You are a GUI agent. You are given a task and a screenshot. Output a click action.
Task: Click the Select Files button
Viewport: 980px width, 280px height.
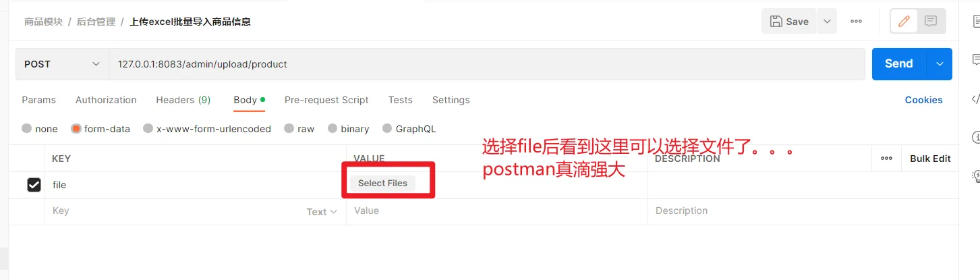point(382,183)
